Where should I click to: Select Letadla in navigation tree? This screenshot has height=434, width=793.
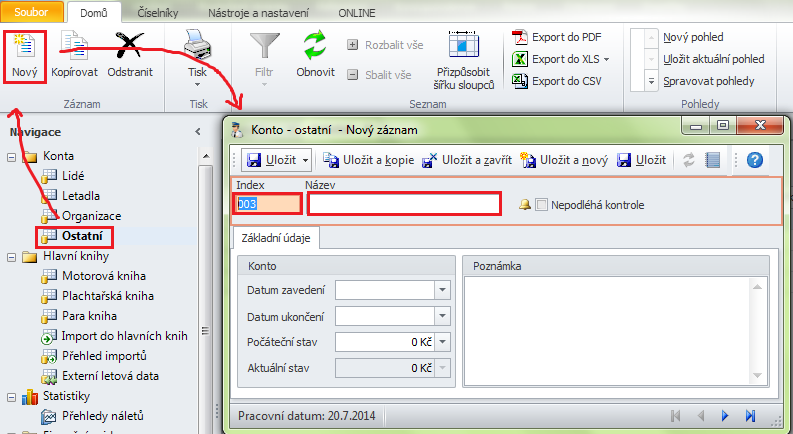tap(80, 195)
